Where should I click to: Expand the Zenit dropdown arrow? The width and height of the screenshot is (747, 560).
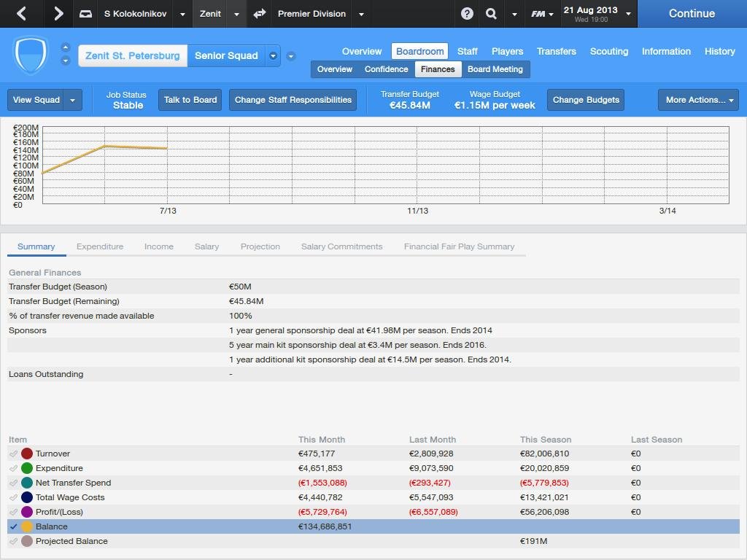[237, 15]
